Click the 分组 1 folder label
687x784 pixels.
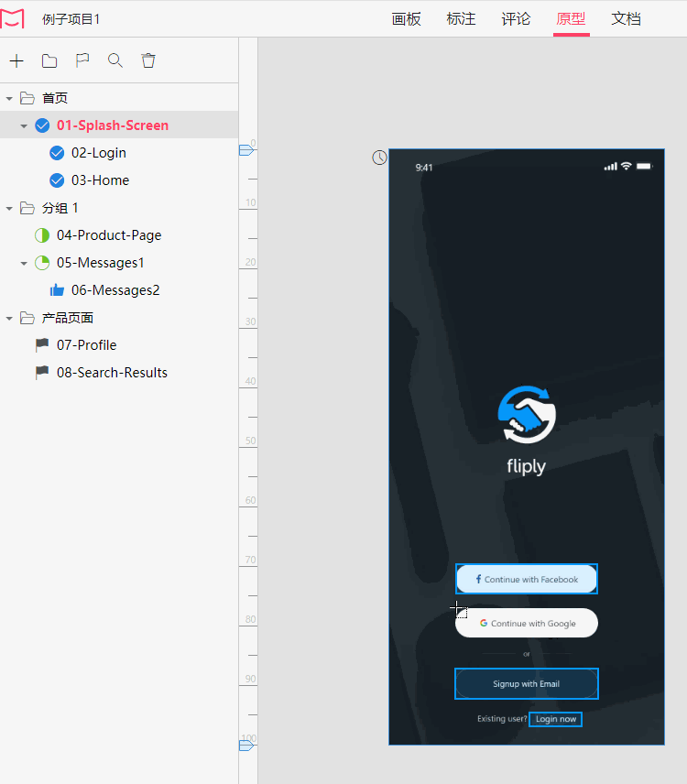coord(60,208)
